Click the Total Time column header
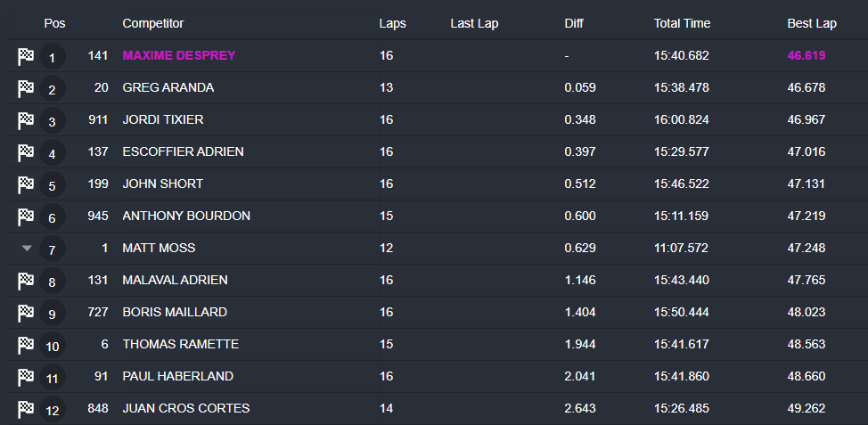Viewport: 868px width, 425px height. [x=682, y=23]
